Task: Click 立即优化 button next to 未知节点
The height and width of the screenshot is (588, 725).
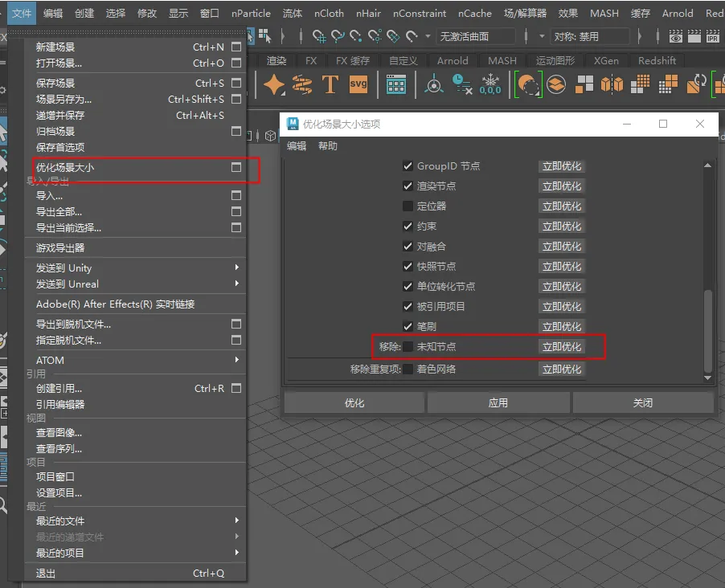Action: click(x=562, y=347)
